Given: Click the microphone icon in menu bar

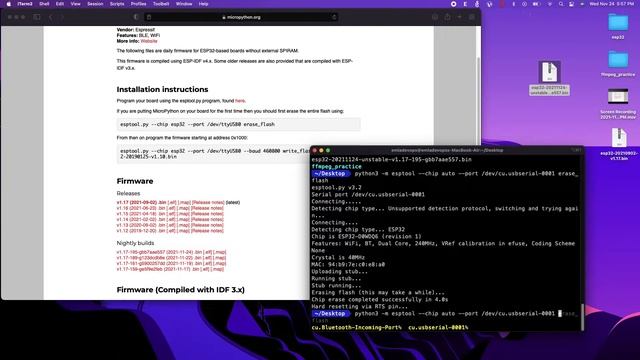Looking at the screenshot, I should pyautogui.click(x=477, y=4).
